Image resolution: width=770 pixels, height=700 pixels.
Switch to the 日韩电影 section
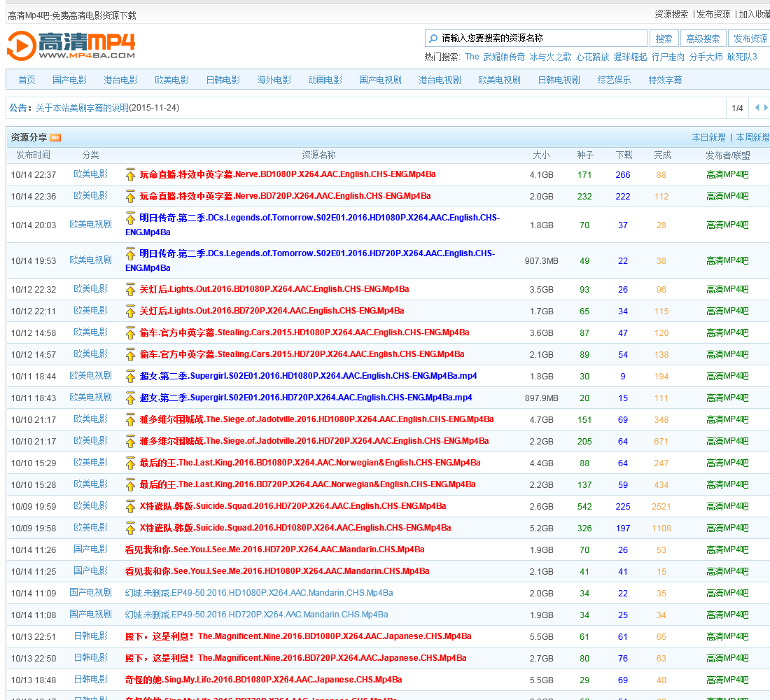point(223,80)
